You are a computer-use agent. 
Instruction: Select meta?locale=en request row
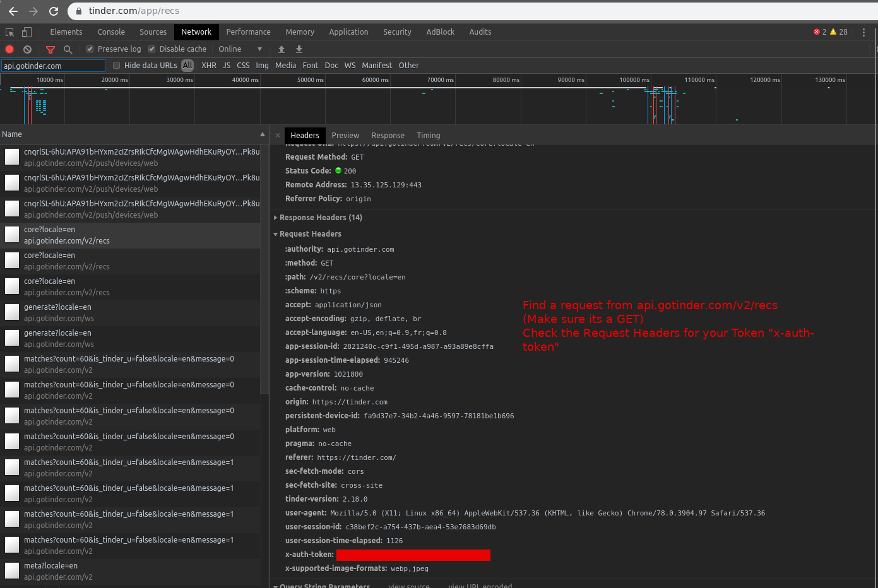[x=130, y=572]
